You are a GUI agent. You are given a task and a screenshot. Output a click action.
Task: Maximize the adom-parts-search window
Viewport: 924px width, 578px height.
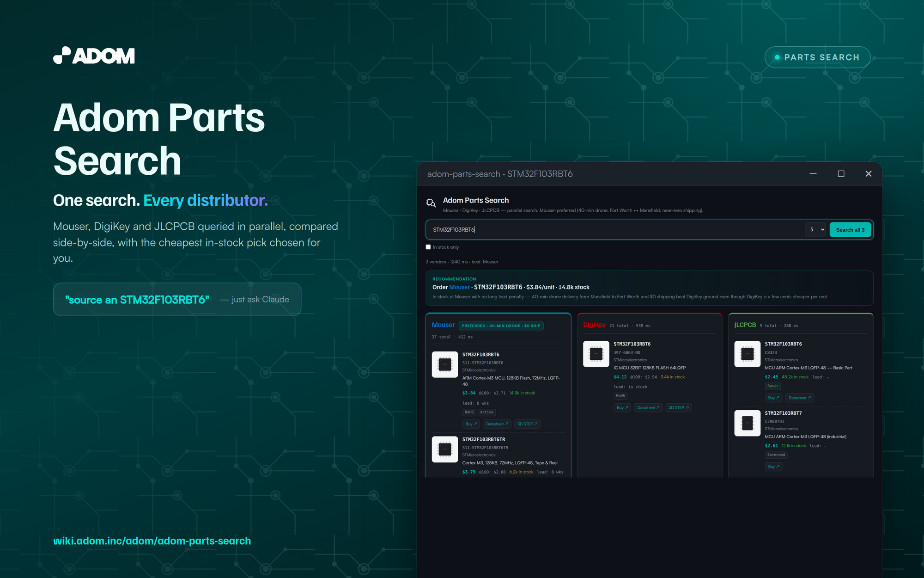tap(841, 174)
